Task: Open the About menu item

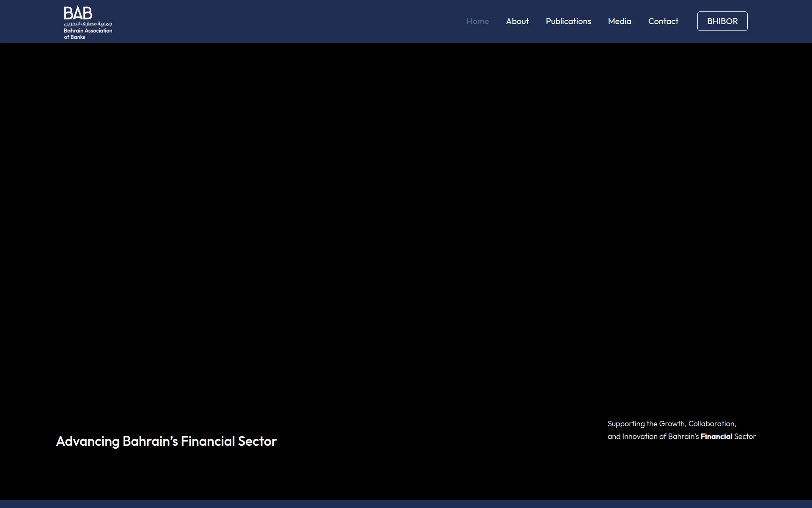Action: tap(517, 21)
